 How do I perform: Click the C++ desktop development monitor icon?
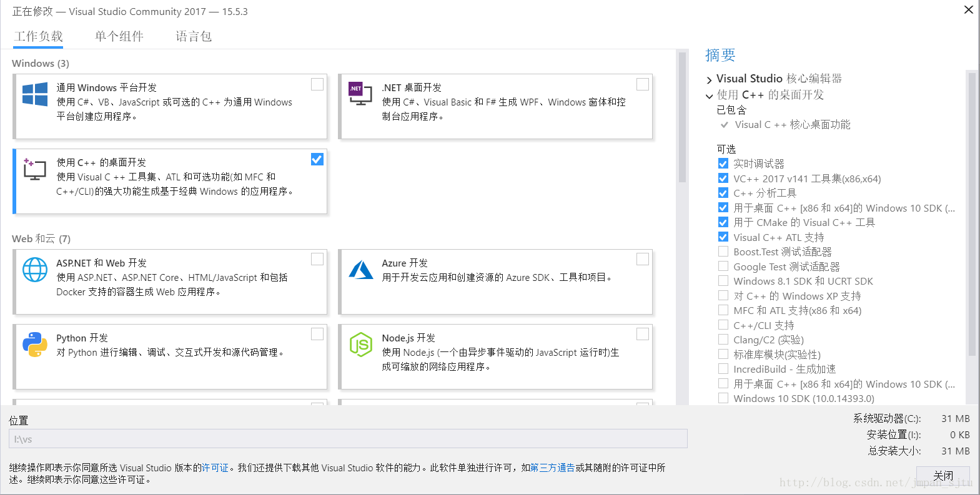[34, 169]
